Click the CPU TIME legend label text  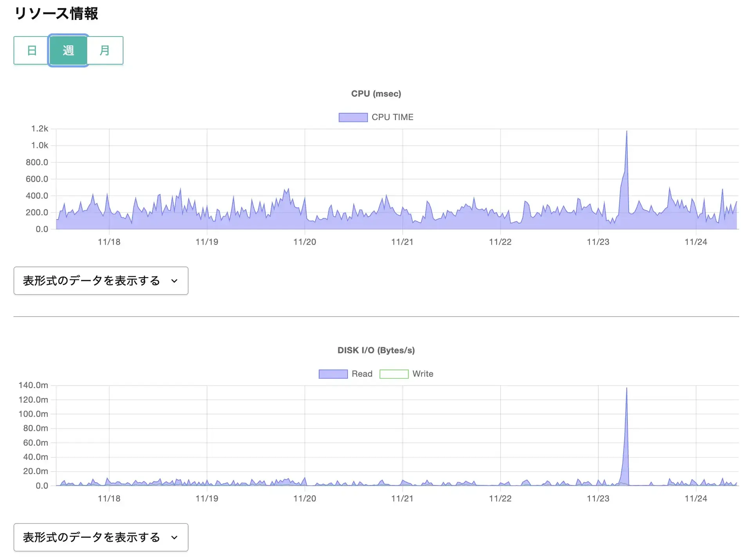pyautogui.click(x=392, y=117)
